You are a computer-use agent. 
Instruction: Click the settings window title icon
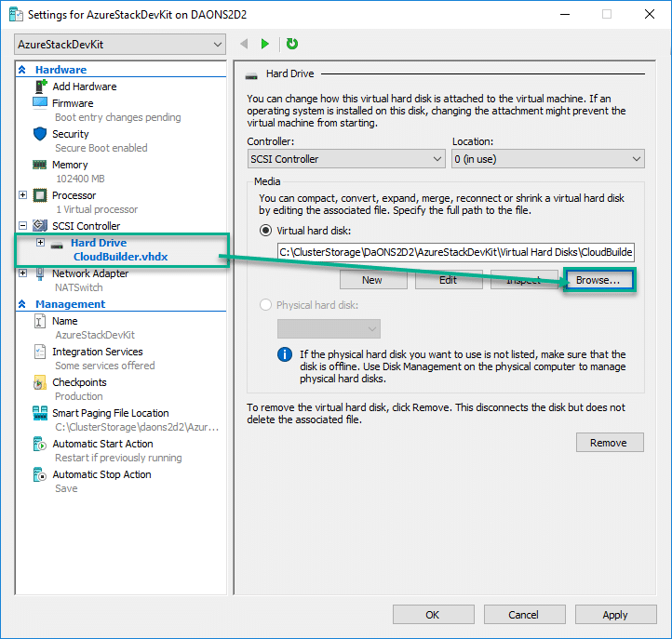click(16, 14)
